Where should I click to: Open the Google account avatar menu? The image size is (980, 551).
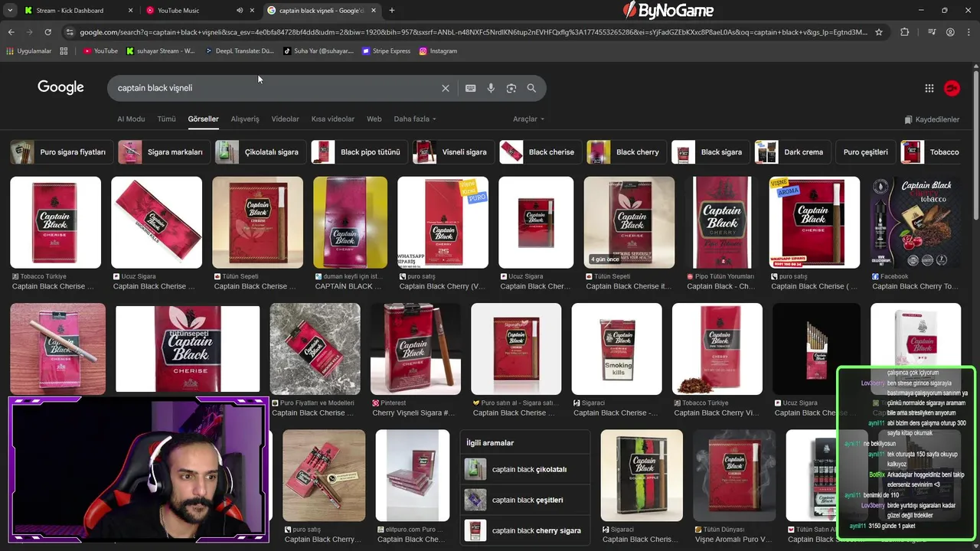pyautogui.click(x=952, y=88)
